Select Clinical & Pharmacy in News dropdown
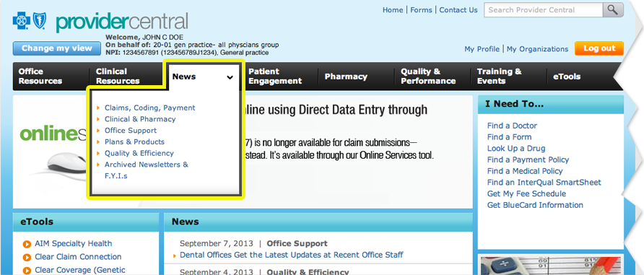The image size is (644, 275). click(140, 119)
